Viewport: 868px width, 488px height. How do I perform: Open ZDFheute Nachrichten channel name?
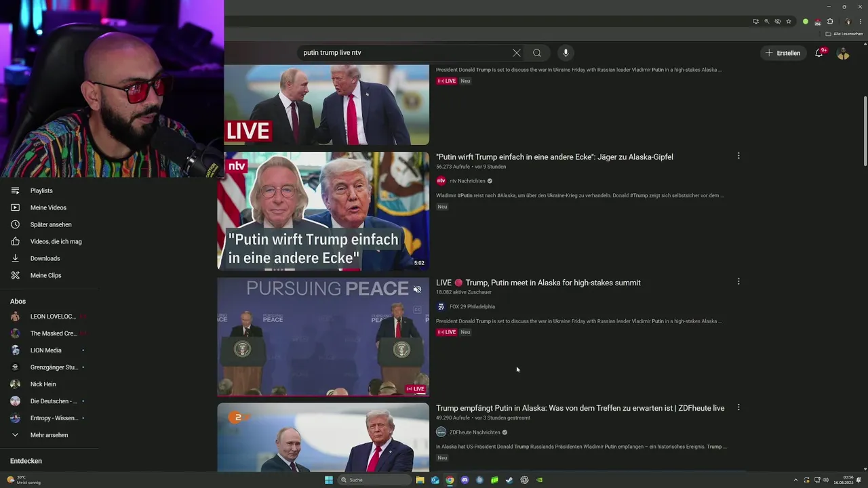[475, 432]
